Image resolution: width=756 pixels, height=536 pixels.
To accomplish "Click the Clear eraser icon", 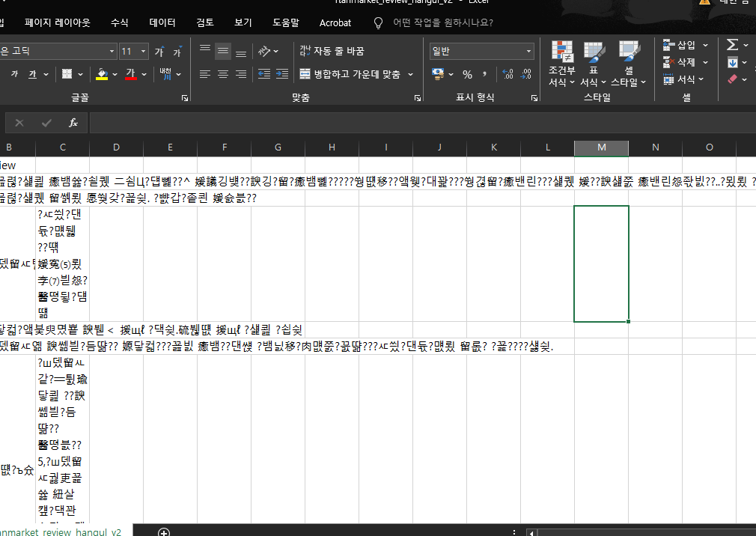I will 732,79.
